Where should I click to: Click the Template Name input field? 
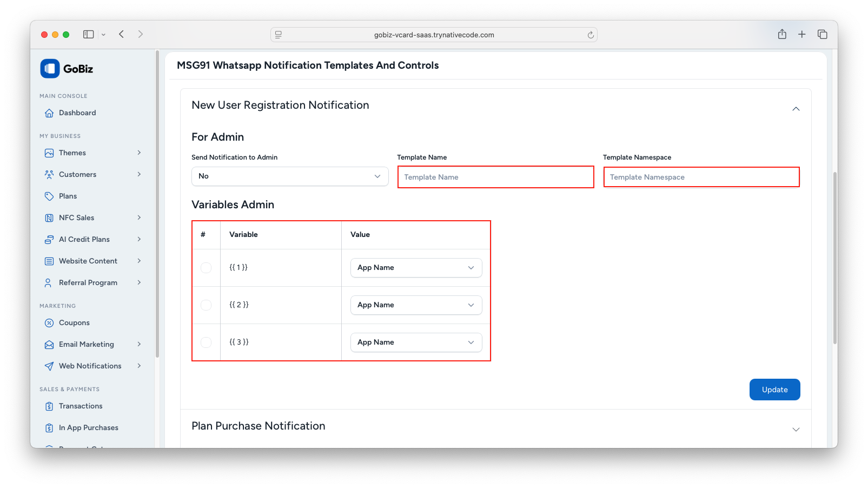pyautogui.click(x=495, y=177)
